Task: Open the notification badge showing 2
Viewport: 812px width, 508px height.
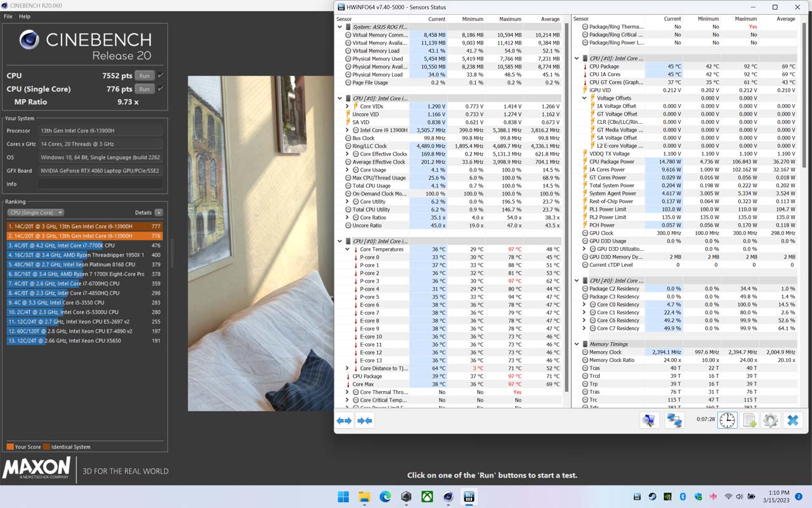Action: pyautogui.click(x=799, y=497)
